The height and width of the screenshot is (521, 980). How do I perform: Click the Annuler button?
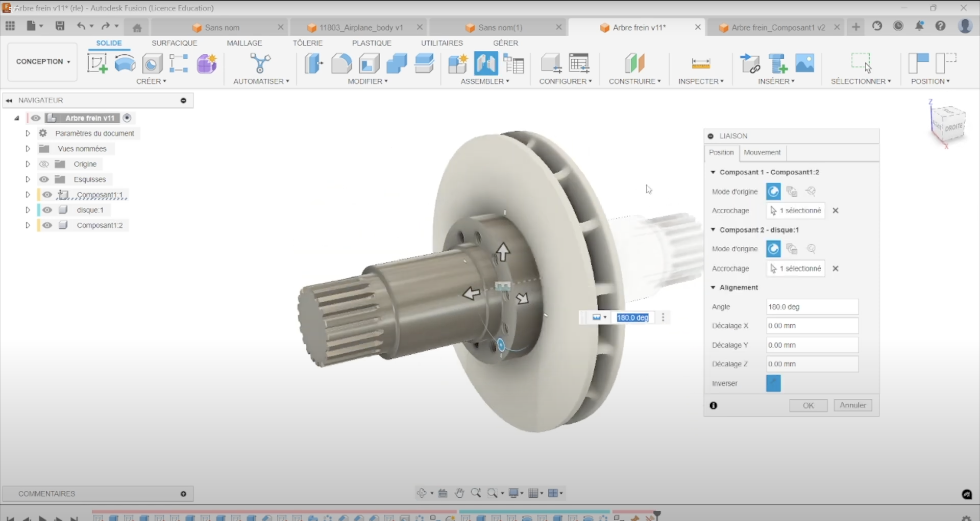point(853,405)
